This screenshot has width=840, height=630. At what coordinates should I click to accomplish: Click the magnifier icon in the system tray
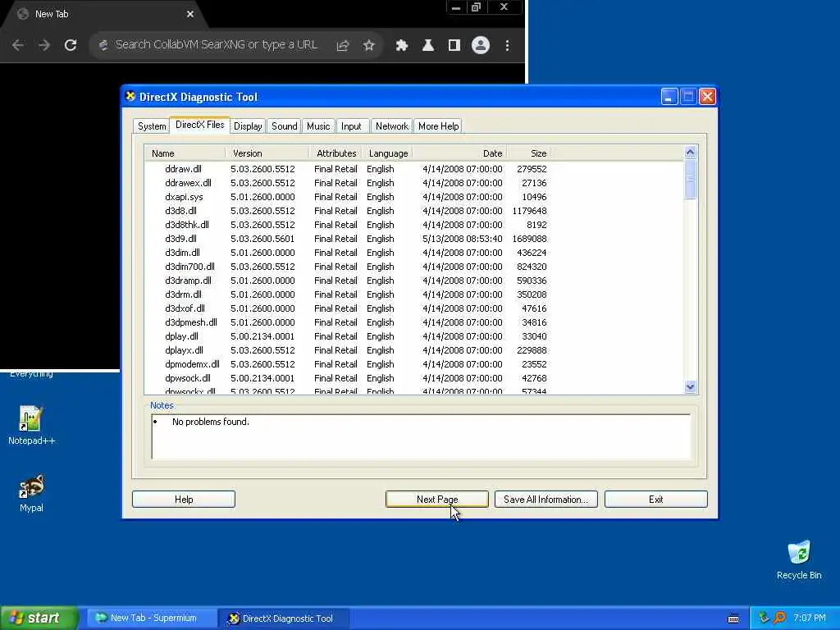779,618
